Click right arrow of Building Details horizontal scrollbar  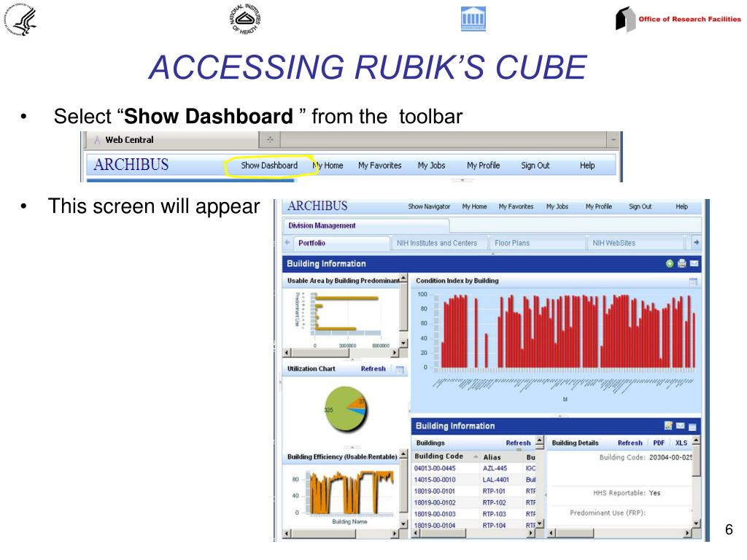click(x=686, y=533)
